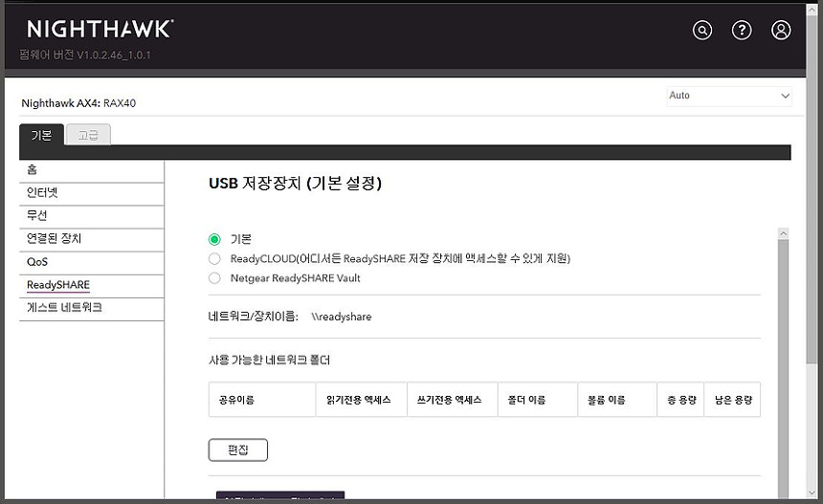Open the search icon in header
This screenshot has width=823, height=504.
tap(702, 31)
